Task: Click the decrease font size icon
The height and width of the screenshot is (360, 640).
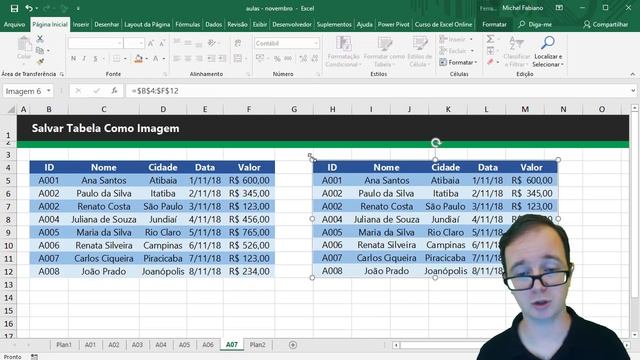Action: coord(162,43)
